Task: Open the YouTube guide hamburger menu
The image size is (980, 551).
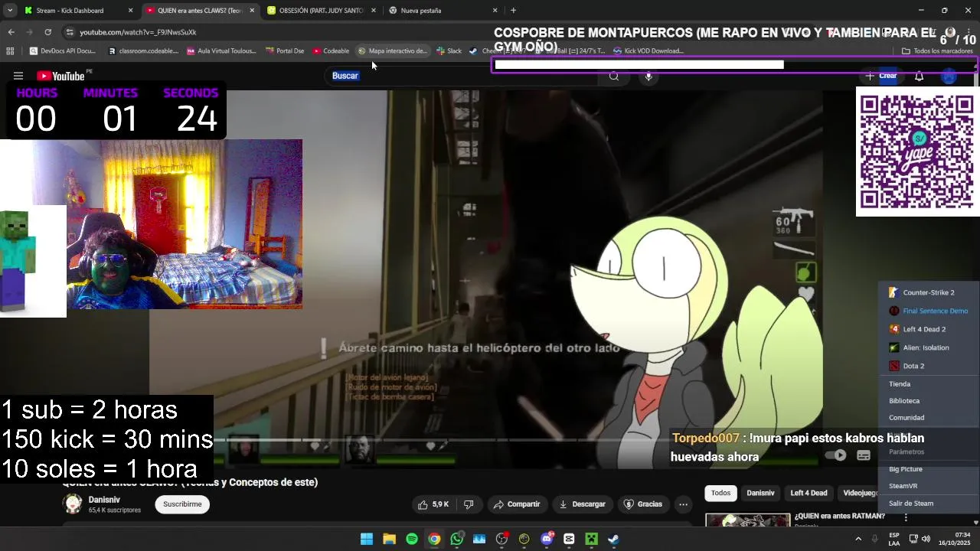Action: [x=18, y=76]
